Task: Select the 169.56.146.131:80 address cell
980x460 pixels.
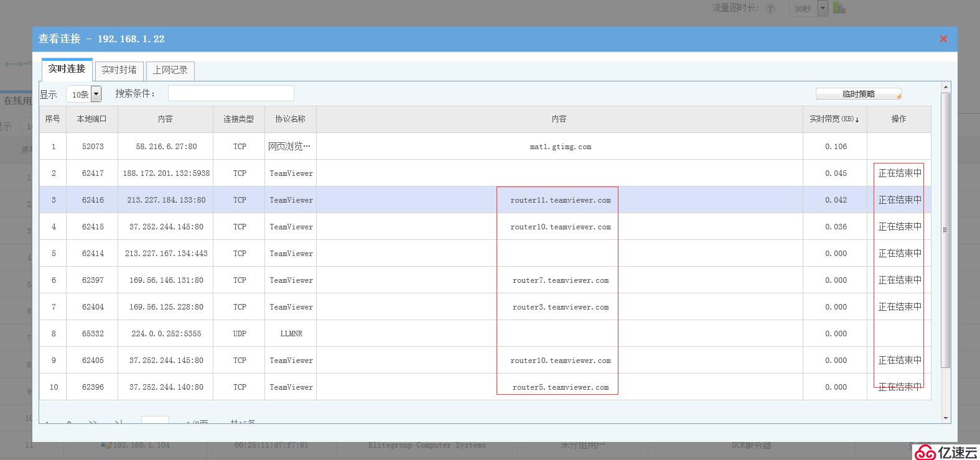Action: click(x=166, y=280)
